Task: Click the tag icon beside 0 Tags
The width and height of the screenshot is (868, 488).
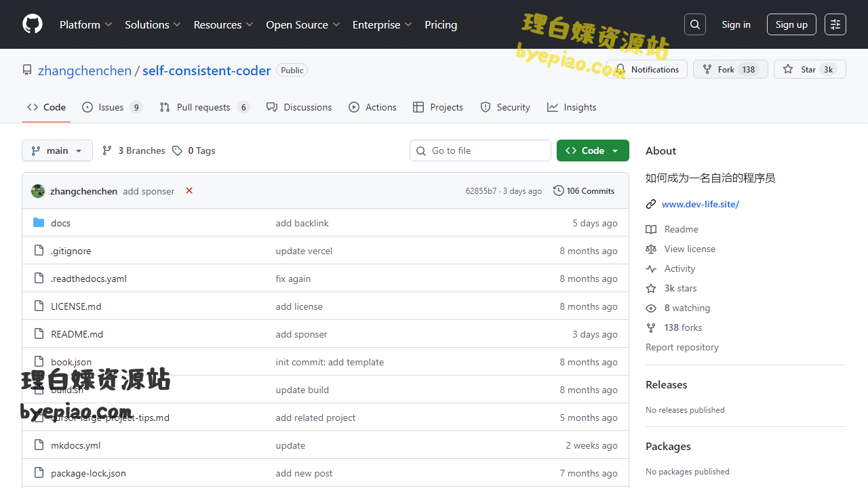Action: tap(177, 150)
